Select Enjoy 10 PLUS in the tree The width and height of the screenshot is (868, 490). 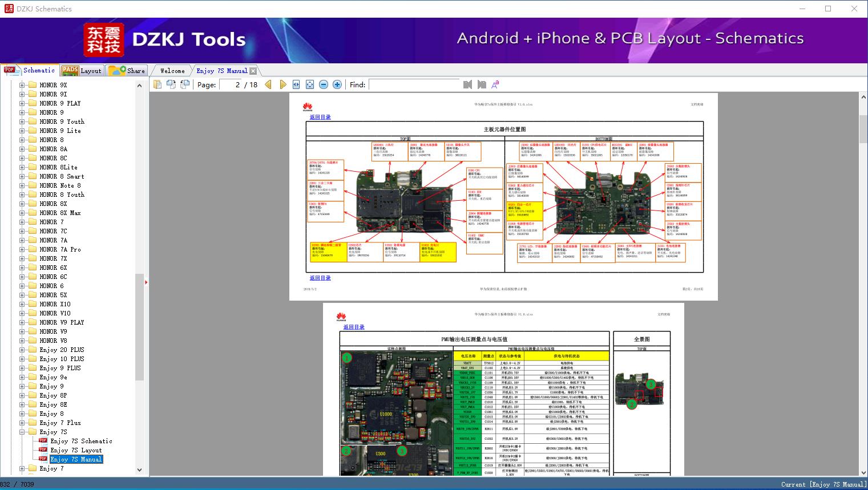tap(62, 359)
